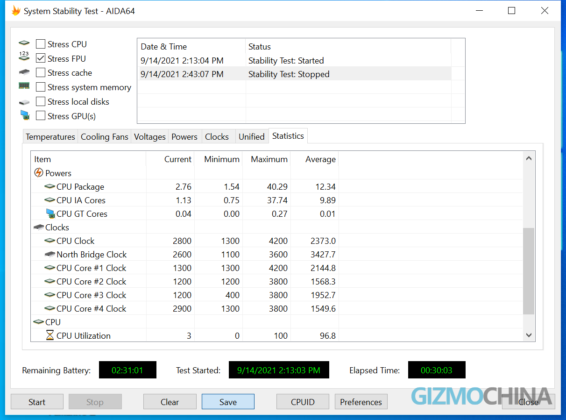Open the Cooling Fans tab
The width and height of the screenshot is (566, 420).
104,137
